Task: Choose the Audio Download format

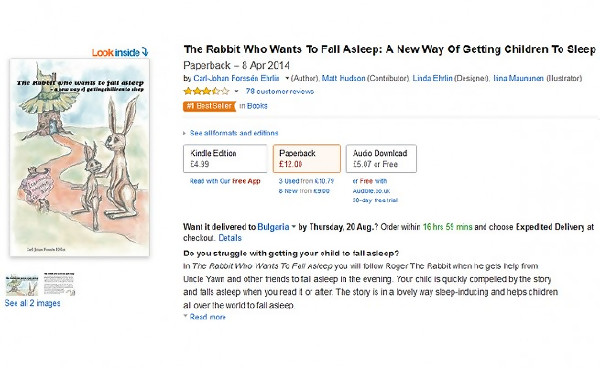Action: (x=381, y=158)
